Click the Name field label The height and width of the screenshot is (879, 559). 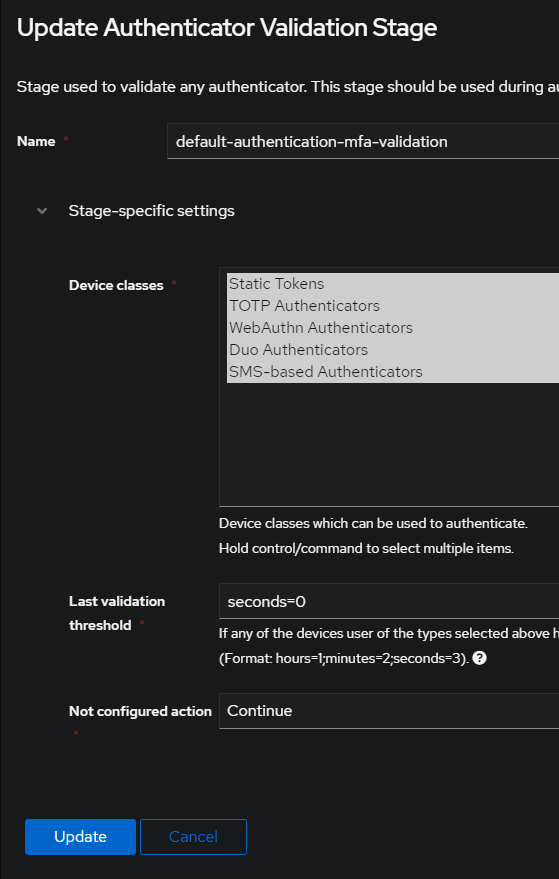[x=36, y=141]
